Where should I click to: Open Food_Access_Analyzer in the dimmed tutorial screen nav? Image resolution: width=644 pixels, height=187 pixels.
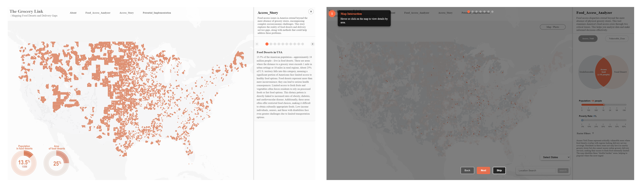coord(417,13)
